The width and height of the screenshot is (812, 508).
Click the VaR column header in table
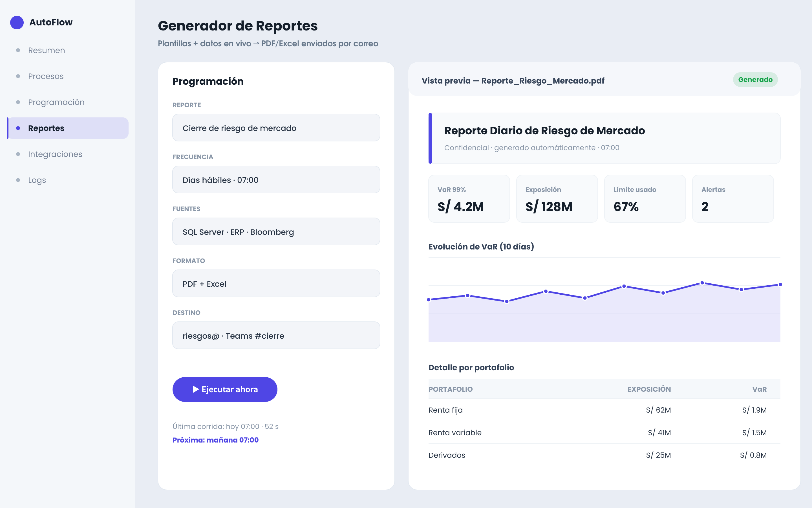(759, 389)
